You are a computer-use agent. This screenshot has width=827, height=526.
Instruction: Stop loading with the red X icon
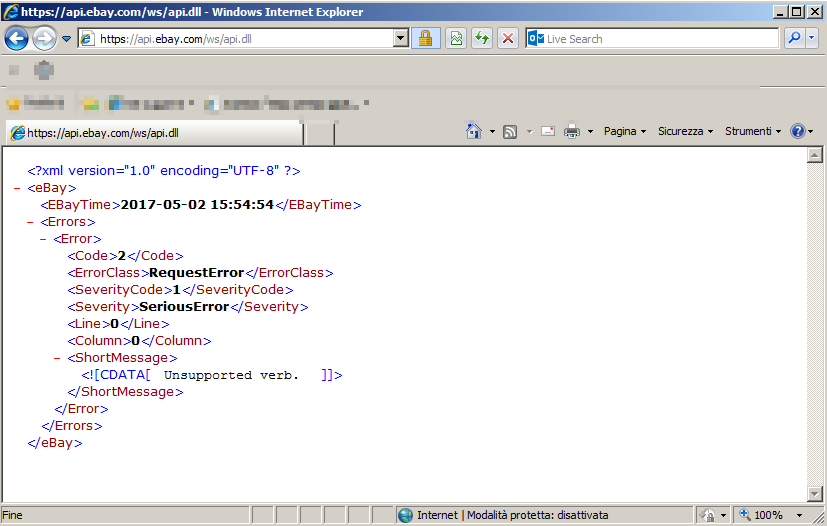pos(508,39)
